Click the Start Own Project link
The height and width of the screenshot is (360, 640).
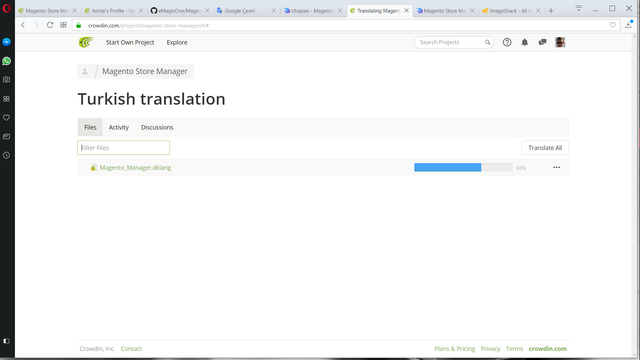130,42
